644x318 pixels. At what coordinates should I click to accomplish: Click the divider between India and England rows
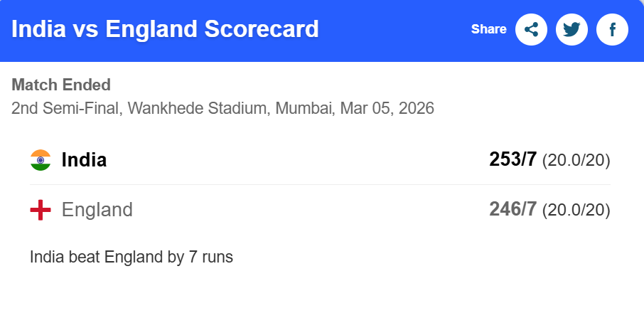pos(320,185)
